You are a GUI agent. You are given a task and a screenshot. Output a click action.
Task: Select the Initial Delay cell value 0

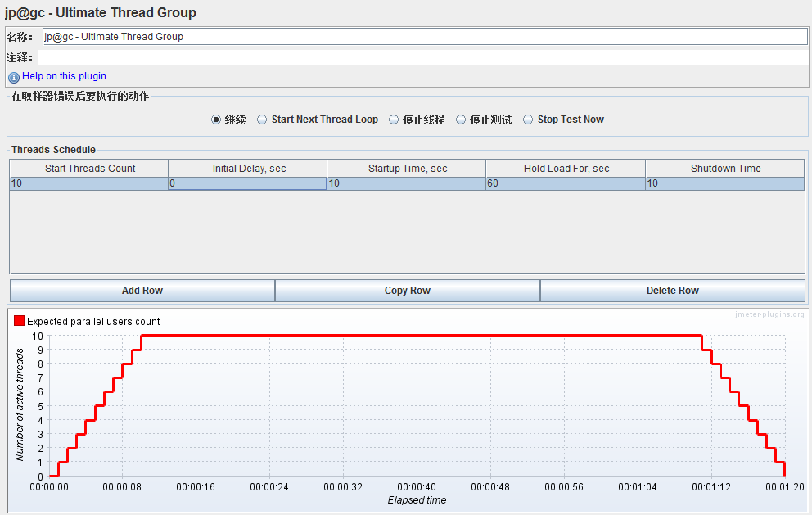tap(247, 183)
